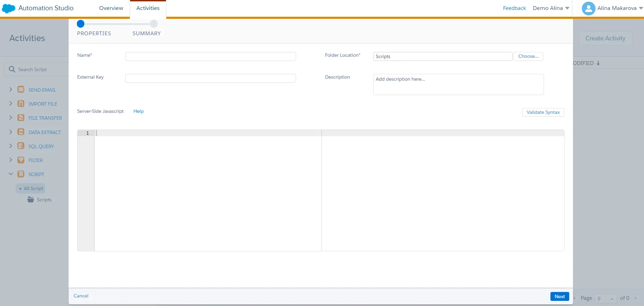Expand the Send Email tree node
644x306 pixels.
tap(11, 90)
